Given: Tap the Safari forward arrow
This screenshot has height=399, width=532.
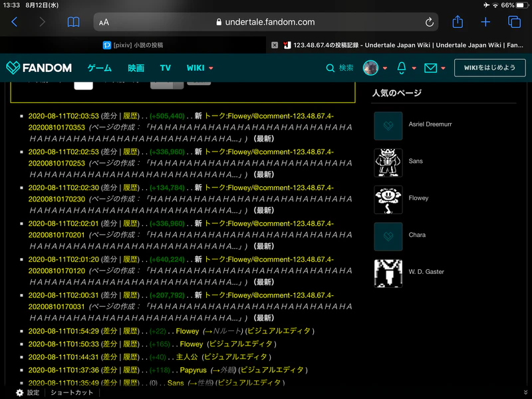Looking at the screenshot, I should (42, 22).
